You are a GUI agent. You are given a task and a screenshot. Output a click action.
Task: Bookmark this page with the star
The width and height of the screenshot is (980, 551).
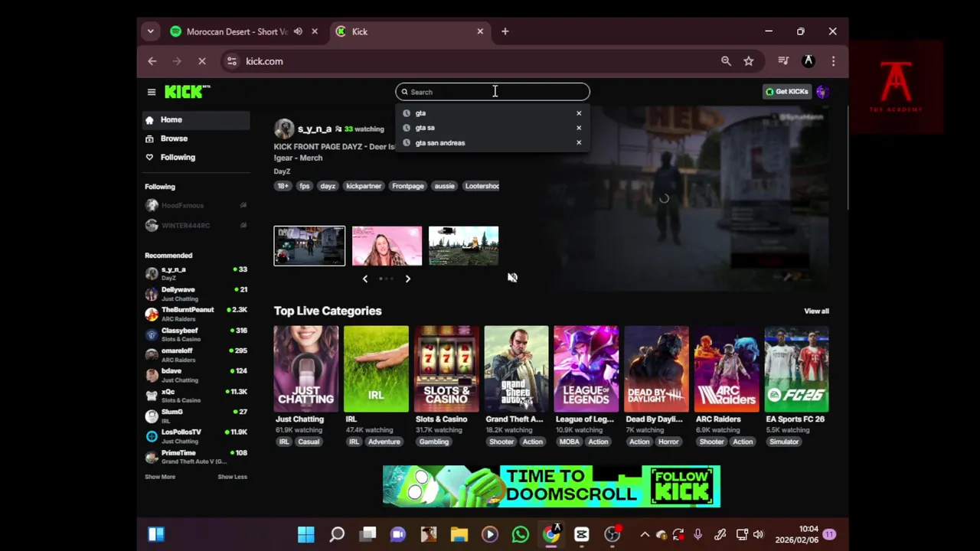point(749,61)
